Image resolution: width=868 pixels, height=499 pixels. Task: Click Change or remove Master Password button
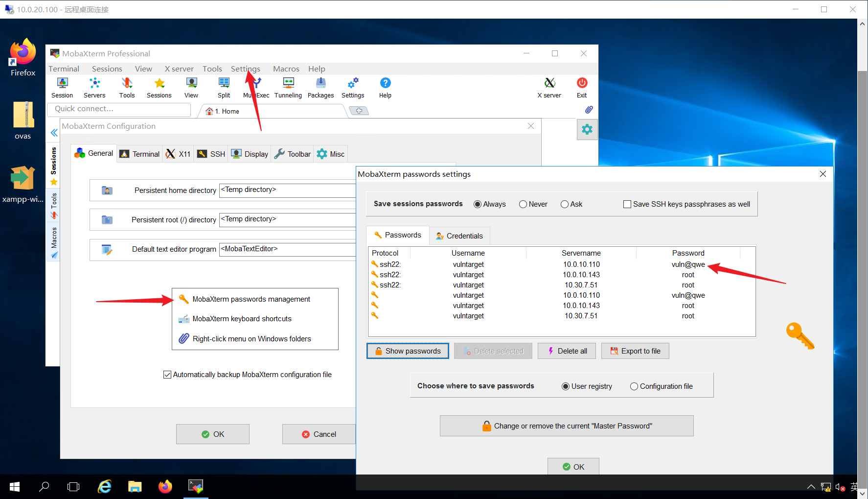tap(567, 426)
